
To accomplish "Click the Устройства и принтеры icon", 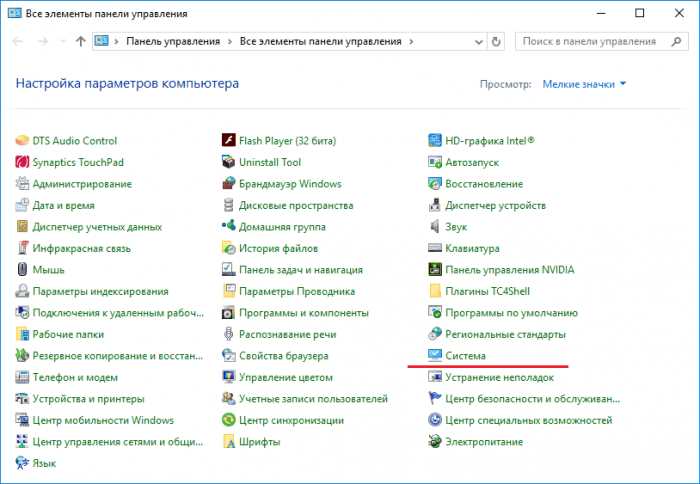I will (22, 399).
